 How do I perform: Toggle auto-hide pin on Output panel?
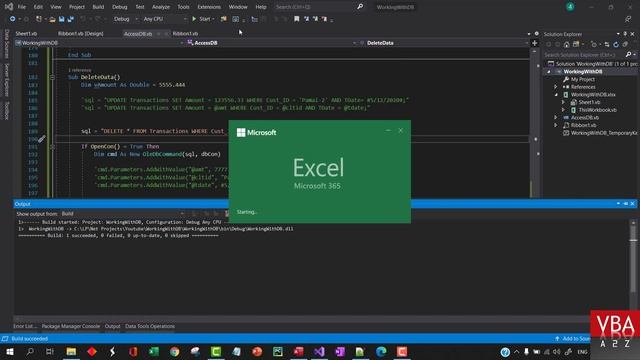pos(626,203)
